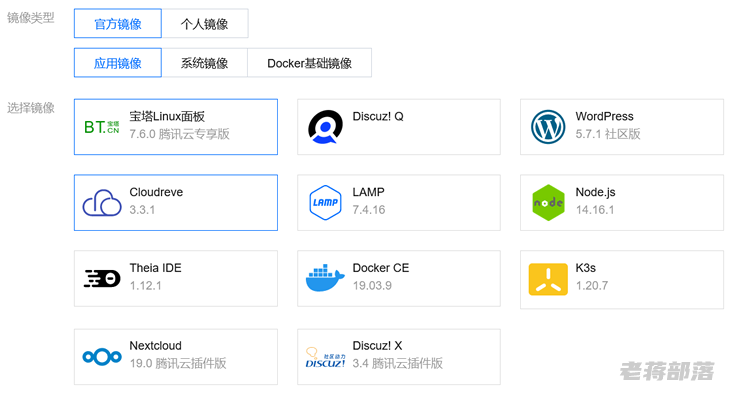The image size is (732, 393).
Task: Select the 系统镜像 tab
Action: point(204,63)
